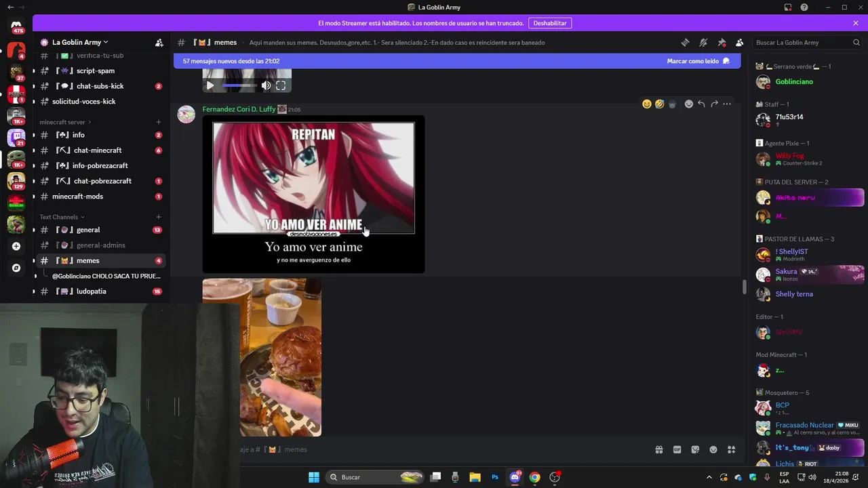Click Windows taskbar Buscar search box
868x488 pixels.
tap(375, 477)
